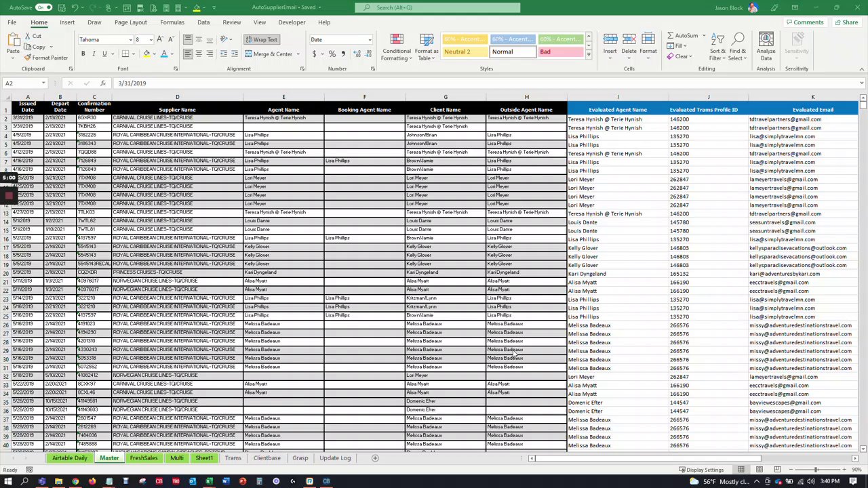Toggle Center horizontal alignment

[199, 54]
